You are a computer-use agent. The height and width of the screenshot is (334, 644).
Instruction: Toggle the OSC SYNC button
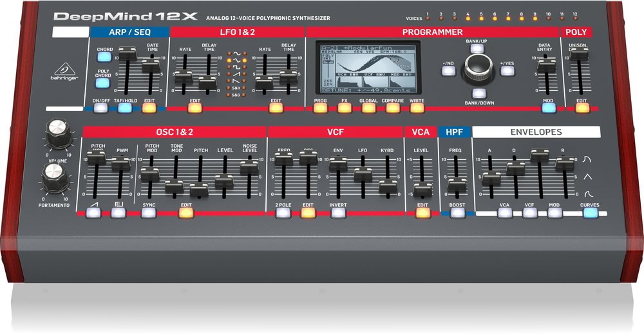(x=149, y=213)
